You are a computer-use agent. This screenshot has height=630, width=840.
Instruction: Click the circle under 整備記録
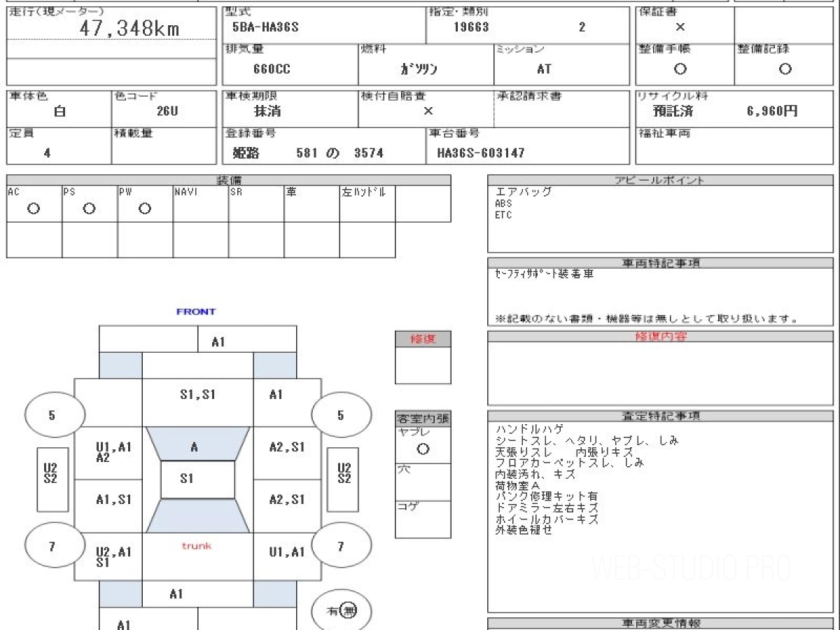785,69
